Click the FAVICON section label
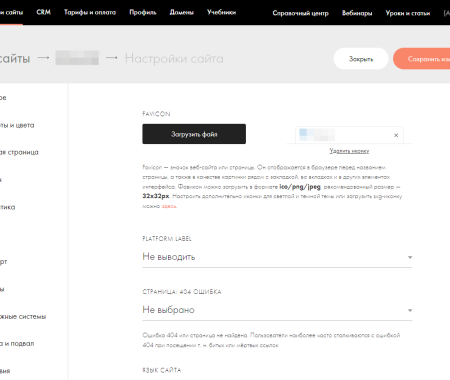 [156, 114]
